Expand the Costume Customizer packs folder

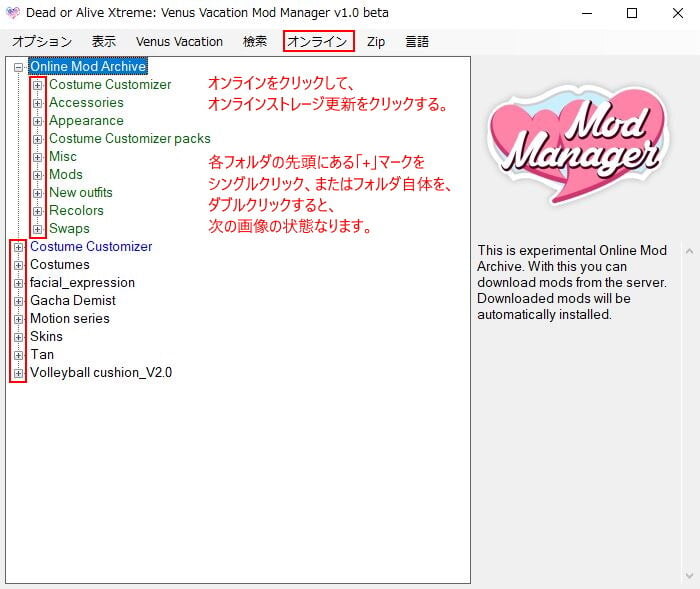[x=38, y=139]
